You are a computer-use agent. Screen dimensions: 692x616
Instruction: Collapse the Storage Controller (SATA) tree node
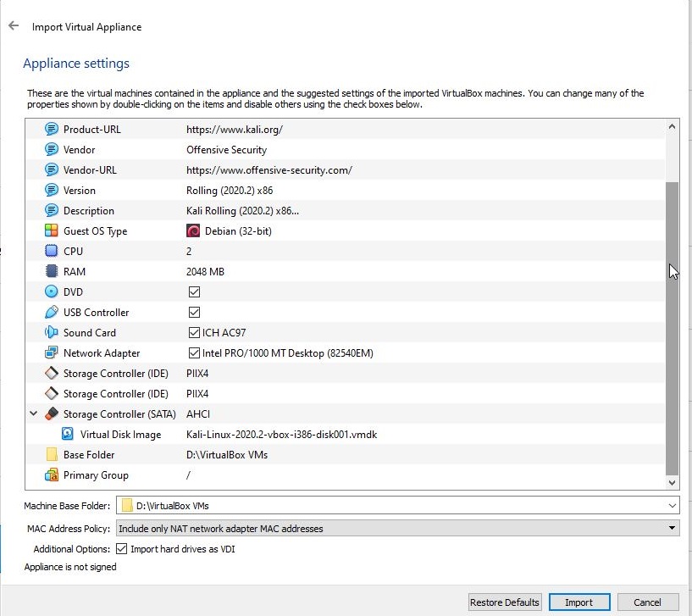tap(34, 413)
